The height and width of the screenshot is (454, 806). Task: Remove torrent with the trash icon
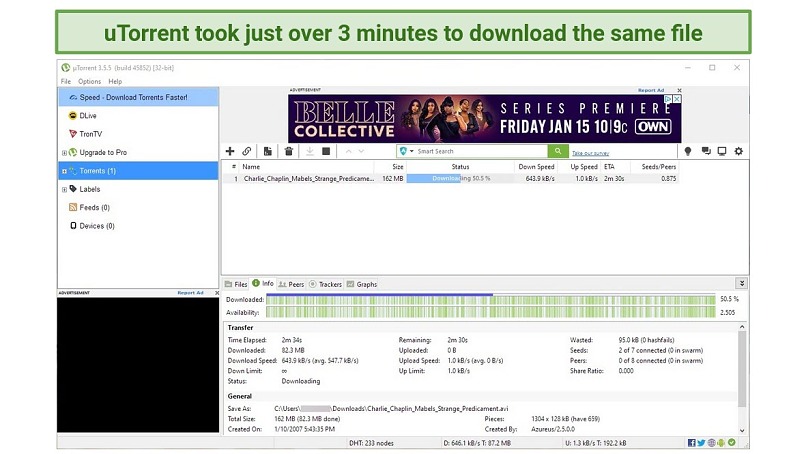pos(289,151)
